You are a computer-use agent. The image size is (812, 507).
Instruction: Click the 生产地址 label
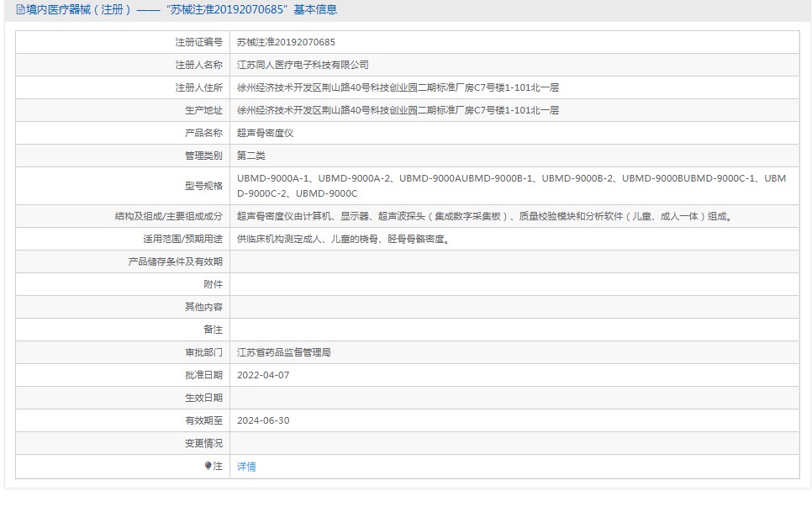click(x=203, y=110)
